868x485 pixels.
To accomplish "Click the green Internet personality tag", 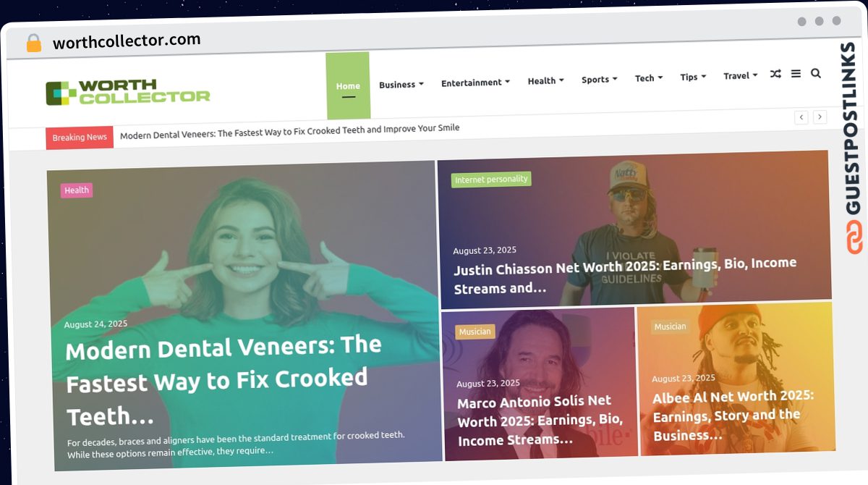I will (x=491, y=180).
